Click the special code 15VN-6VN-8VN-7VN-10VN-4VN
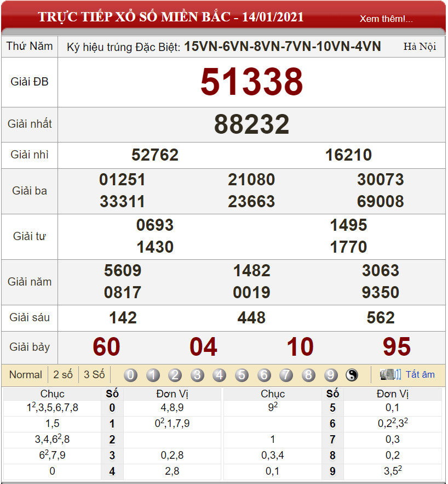 (x=283, y=47)
